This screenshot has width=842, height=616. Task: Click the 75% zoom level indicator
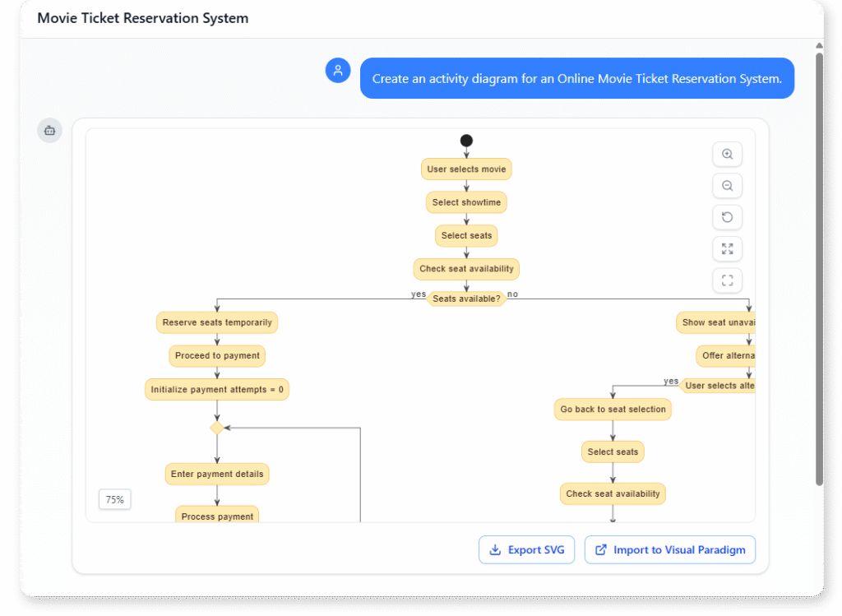(114, 499)
